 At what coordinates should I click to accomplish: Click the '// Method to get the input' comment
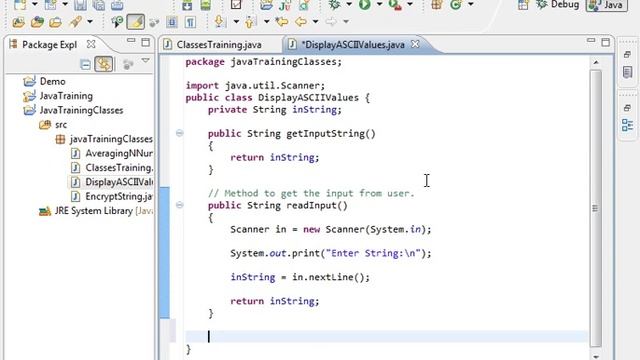coord(311,193)
